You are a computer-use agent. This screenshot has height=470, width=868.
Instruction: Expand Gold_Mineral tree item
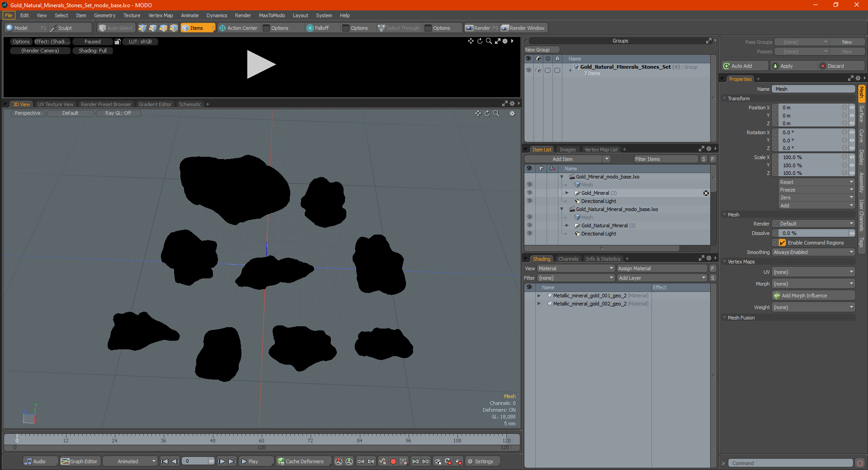pos(567,193)
